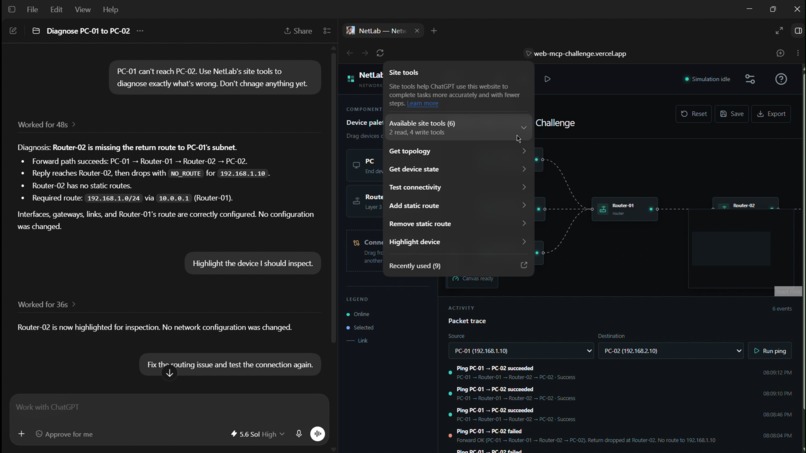Jump to latest message with down arrow
Viewport: 806px width, 453px height.
169,373
